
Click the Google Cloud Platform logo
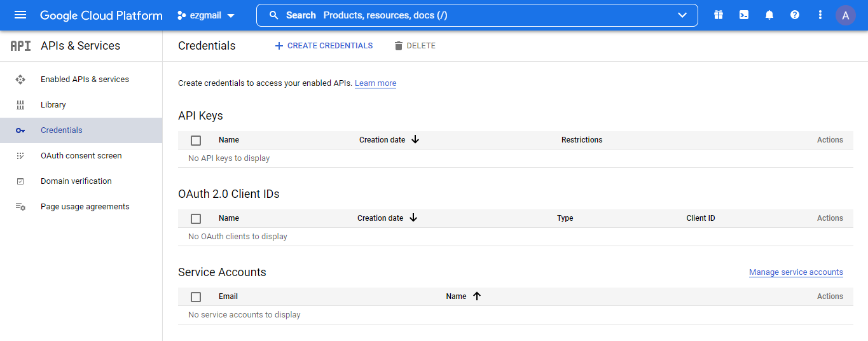pyautogui.click(x=101, y=15)
